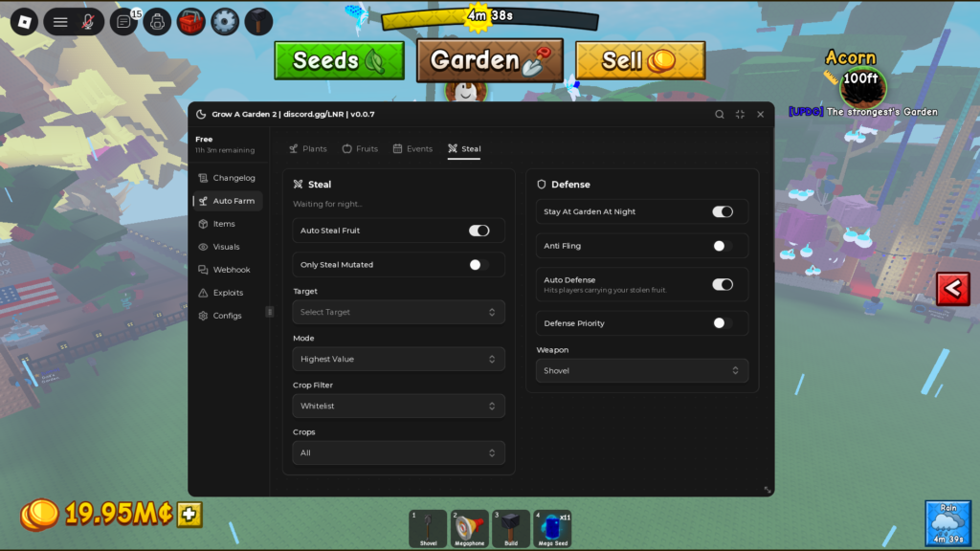980x551 pixels.
Task: Select the Mega Seed hotbar slot
Action: tap(552, 528)
